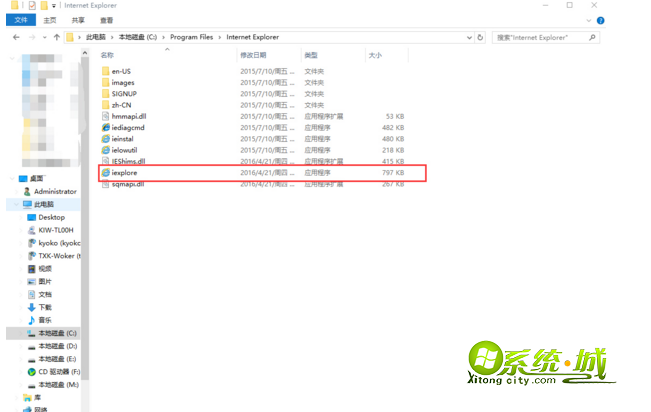Select 本地磁盘 (C:) in the navigation tree
Screen dimensions: 651x412
pos(57,333)
